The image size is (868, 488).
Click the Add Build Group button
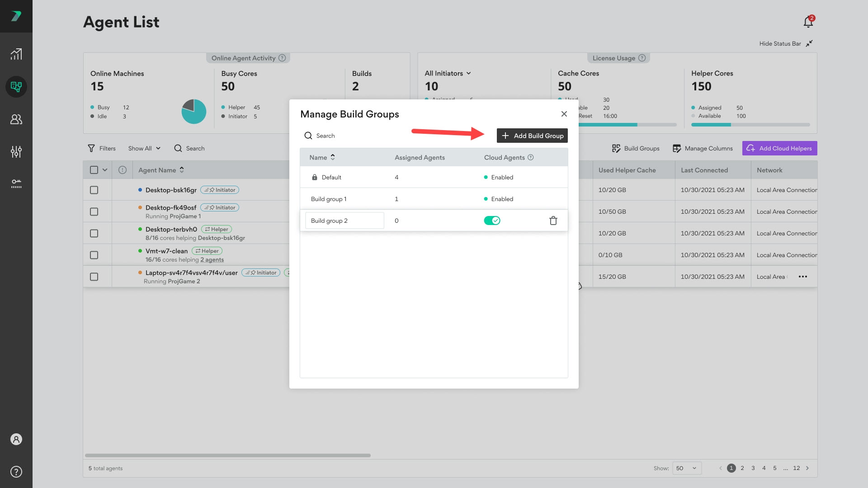pyautogui.click(x=532, y=136)
